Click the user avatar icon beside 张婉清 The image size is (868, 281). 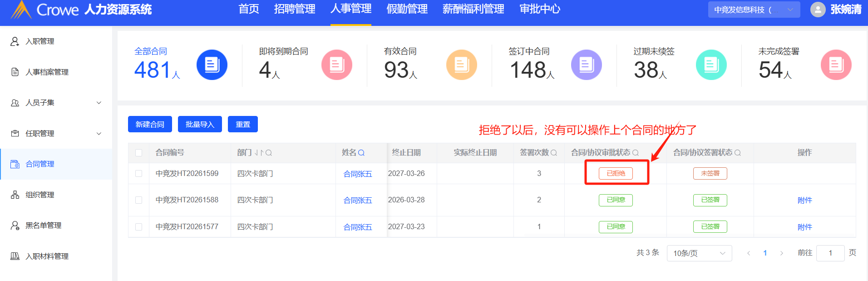pyautogui.click(x=818, y=10)
